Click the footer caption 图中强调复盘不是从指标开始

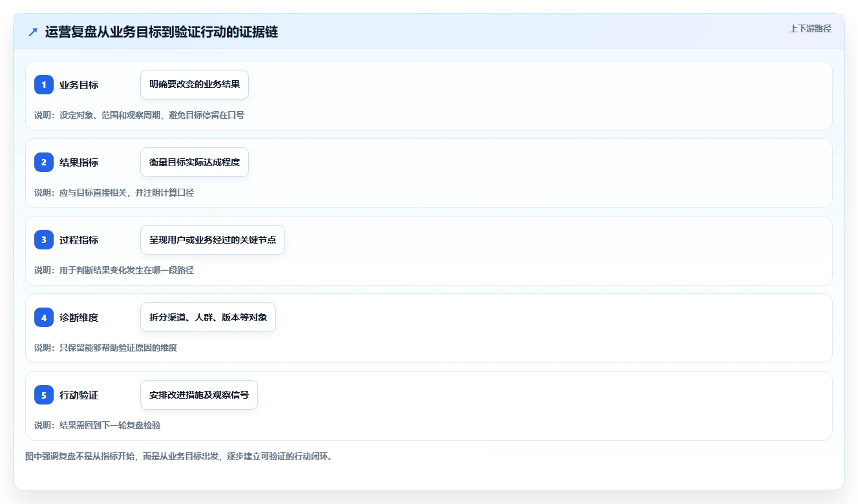tap(80, 456)
